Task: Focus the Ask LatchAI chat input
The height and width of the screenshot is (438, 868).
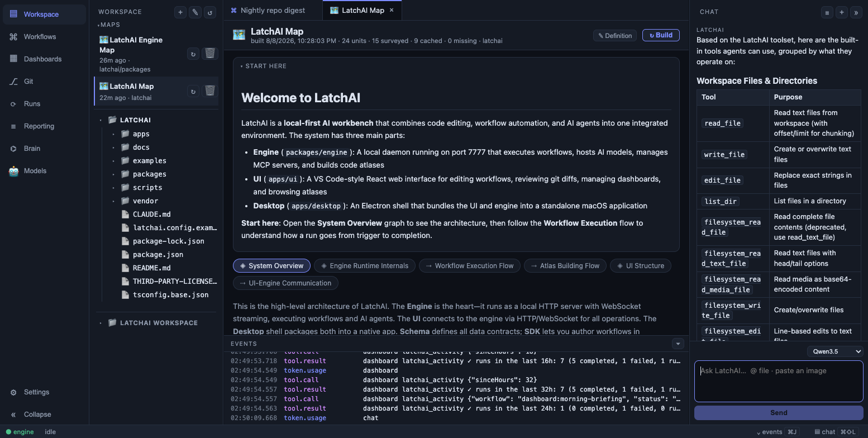Action: point(779,382)
